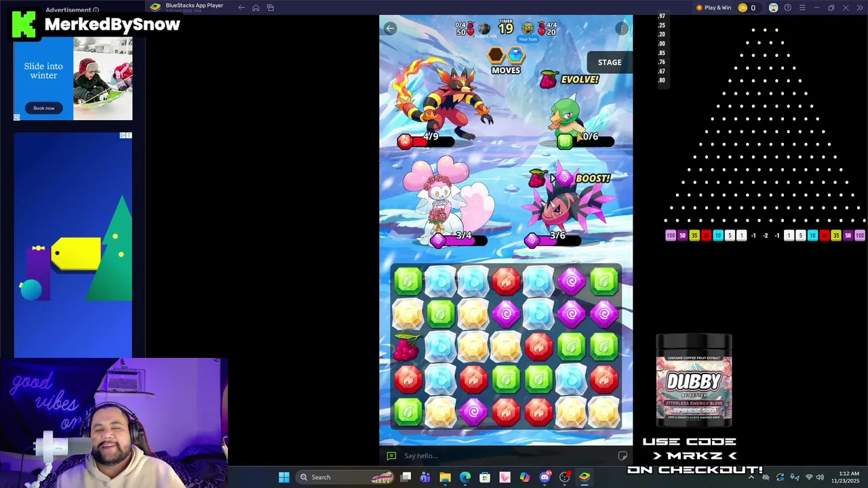Go back with the game's arrow button

tap(390, 28)
